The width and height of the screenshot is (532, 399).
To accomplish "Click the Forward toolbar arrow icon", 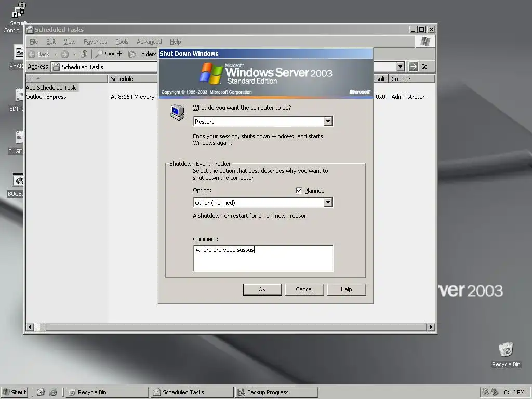I will click(x=65, y=54).
